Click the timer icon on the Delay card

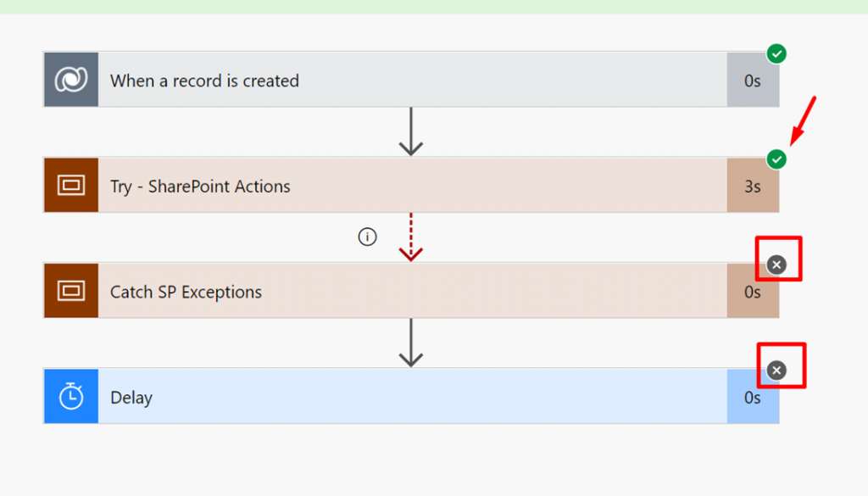tap(71, 396)
